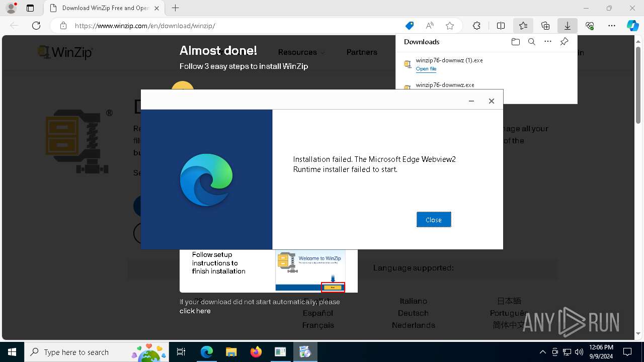Open the volume control in the system tray
Screen dimensions: 644x362
coord(579,352)
